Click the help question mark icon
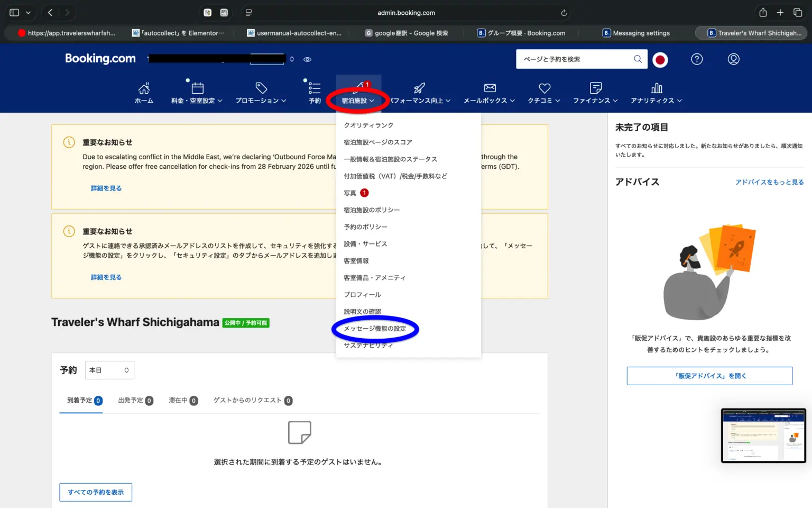The image size is (812, 508). coord(697,59)
